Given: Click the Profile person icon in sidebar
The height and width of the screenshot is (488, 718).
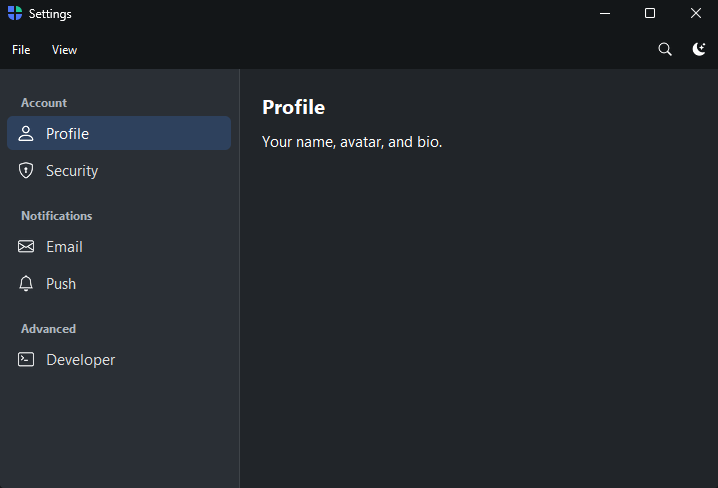Looking at the screenshot, I should point(26,133).
